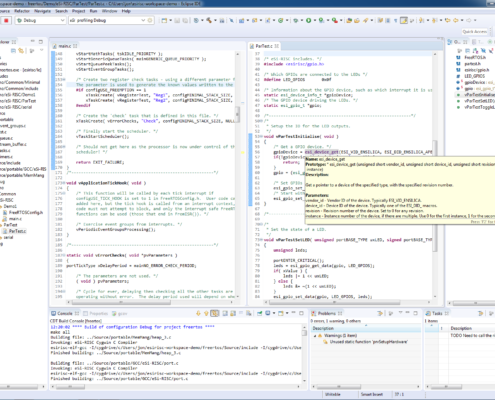
Task: Open the dropdown arrow beside New icon
Action: [170, 20]
